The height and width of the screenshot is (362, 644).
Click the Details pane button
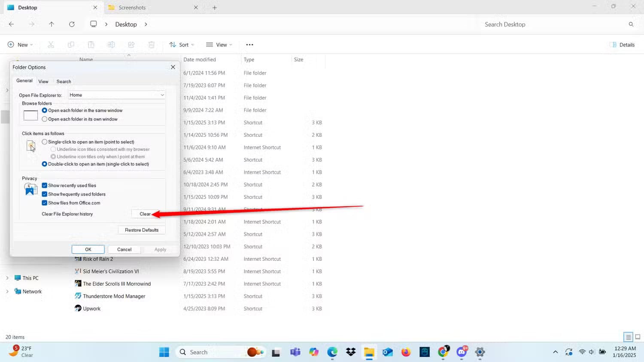coord(623,45)
